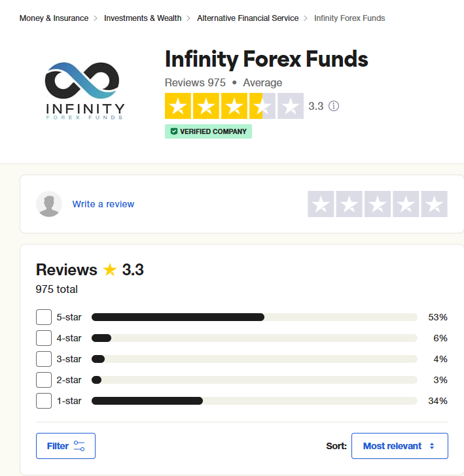Viewport: 464px width, 476px height.
Task: Click the Verified Company badge
Action: (208, 131)
